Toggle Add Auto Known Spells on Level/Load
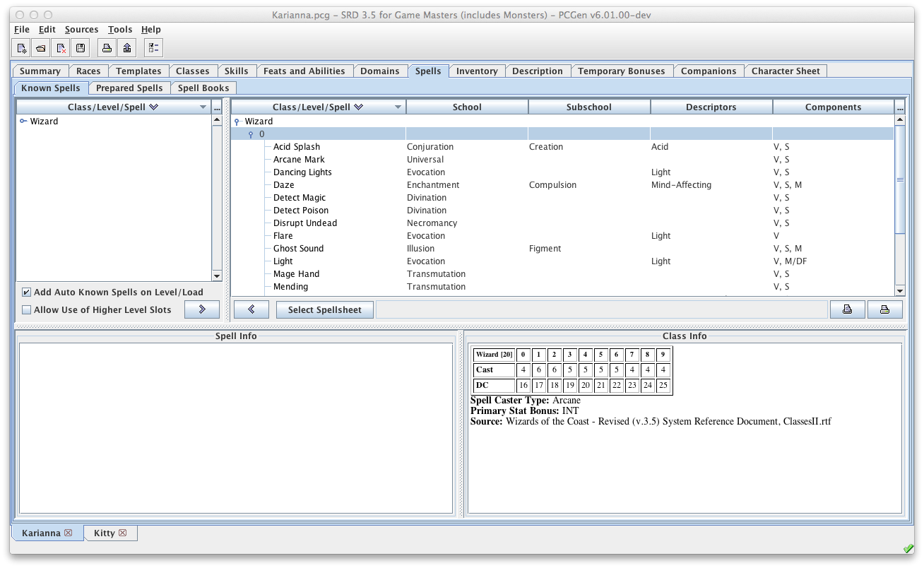The image size is (924, 568). coord(27,292)
